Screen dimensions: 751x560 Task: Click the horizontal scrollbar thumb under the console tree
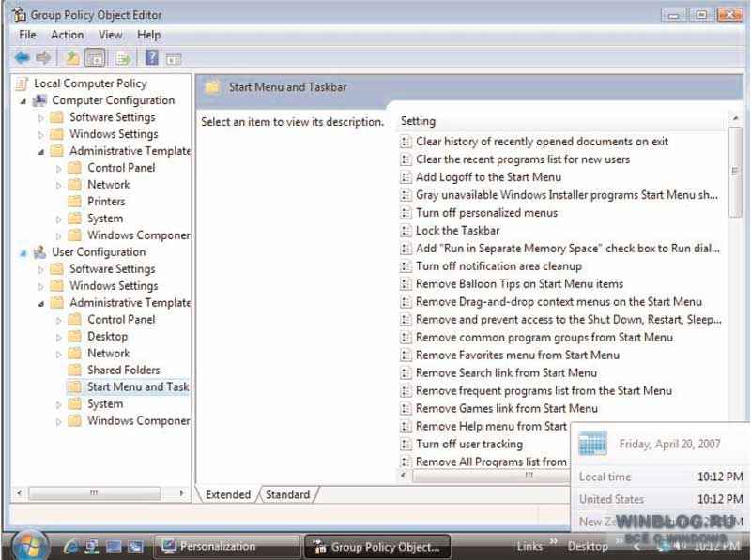coord(94,492)
